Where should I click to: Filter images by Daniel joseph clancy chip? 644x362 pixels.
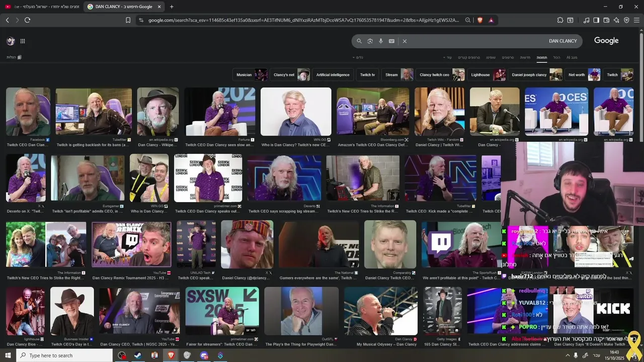[x=536, y=75]
